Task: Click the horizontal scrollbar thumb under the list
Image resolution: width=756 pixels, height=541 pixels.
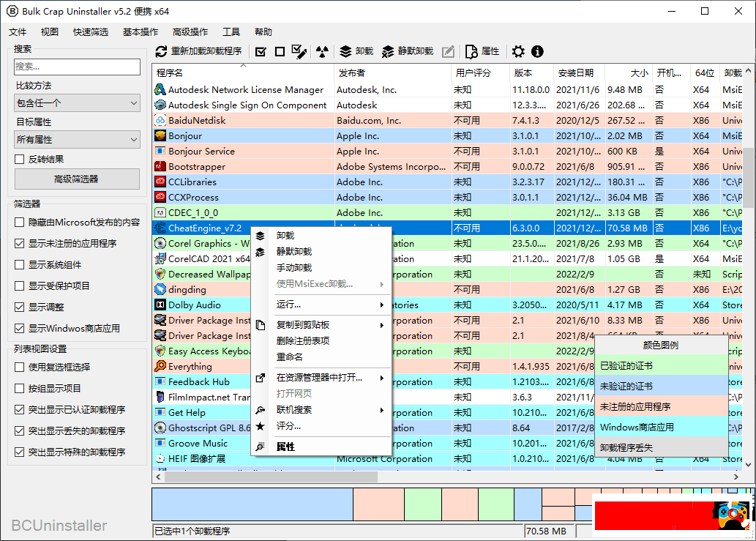Action: coord(271,477)
